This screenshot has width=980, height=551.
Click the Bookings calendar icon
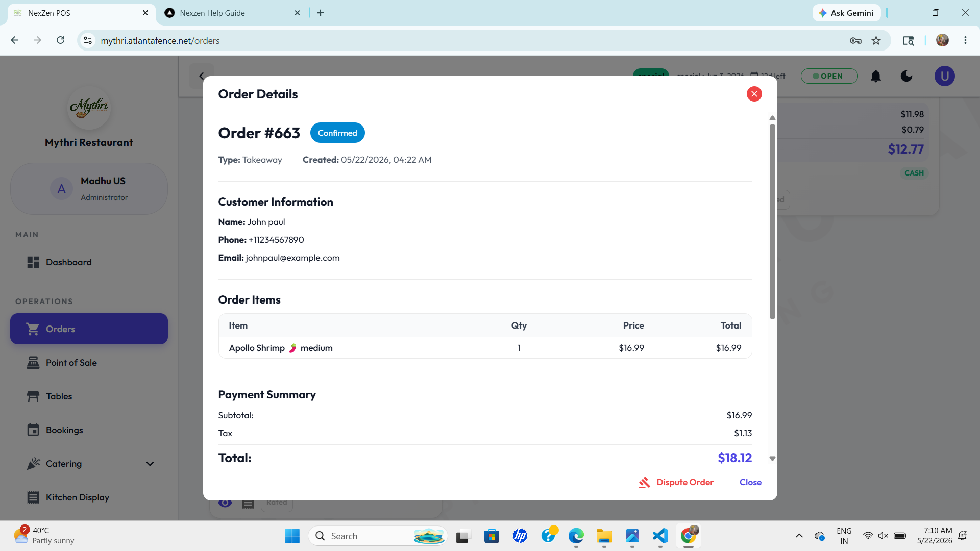tap(33, 430)
